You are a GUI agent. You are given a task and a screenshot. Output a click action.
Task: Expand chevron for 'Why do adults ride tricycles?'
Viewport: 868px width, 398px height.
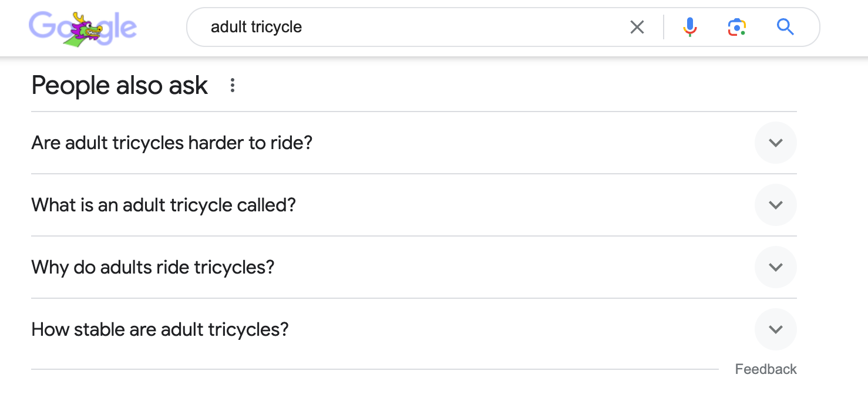tap(775, 267)
